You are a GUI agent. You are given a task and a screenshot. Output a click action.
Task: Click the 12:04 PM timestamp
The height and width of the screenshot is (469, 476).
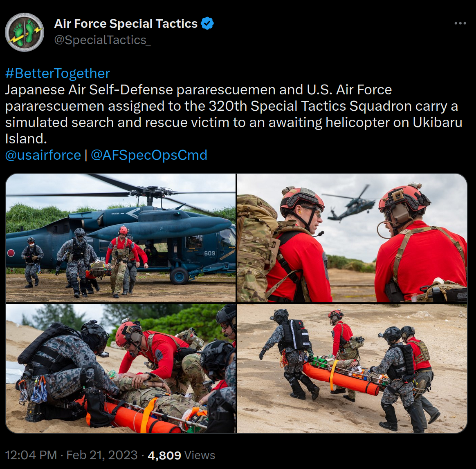click(31, 455)
